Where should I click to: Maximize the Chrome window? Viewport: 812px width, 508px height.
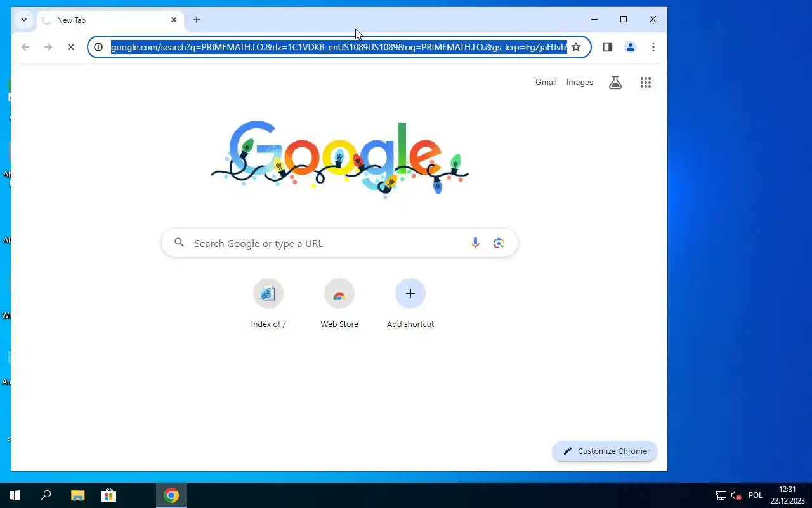click(624, 20)
